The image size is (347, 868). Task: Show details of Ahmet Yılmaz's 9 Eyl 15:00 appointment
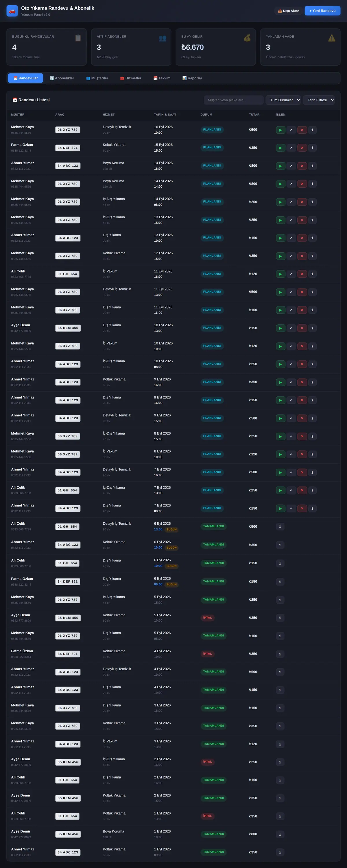312,418
